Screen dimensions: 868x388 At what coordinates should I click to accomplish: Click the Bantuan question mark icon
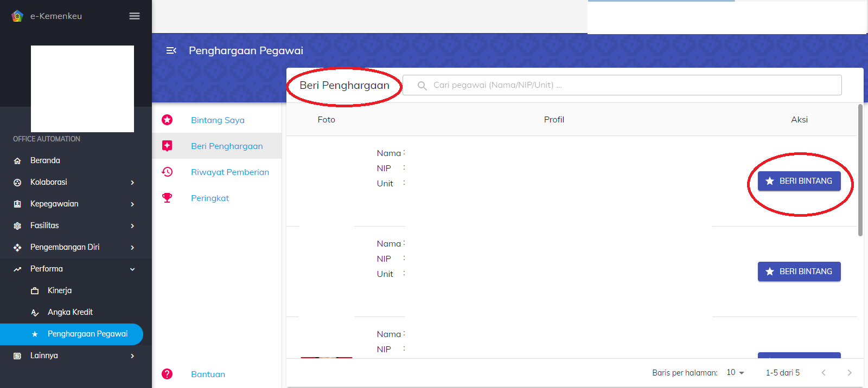click(167, 374)
